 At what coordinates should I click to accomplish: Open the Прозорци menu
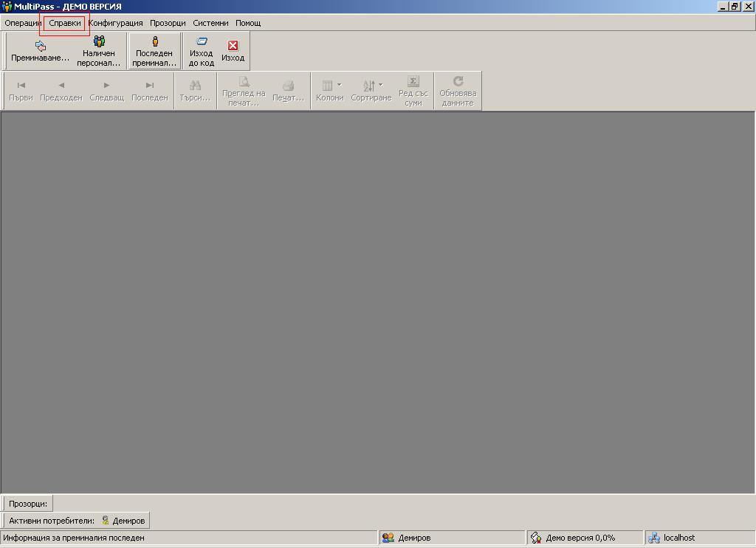pos(168,23)
